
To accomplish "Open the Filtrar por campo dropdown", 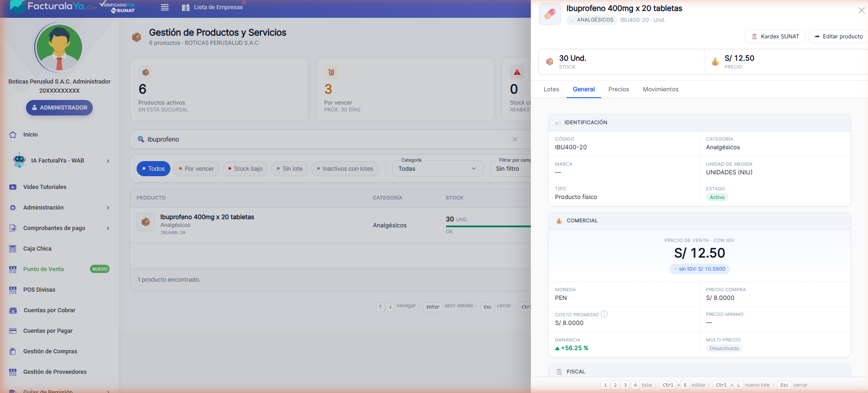I will coord(511,168).
